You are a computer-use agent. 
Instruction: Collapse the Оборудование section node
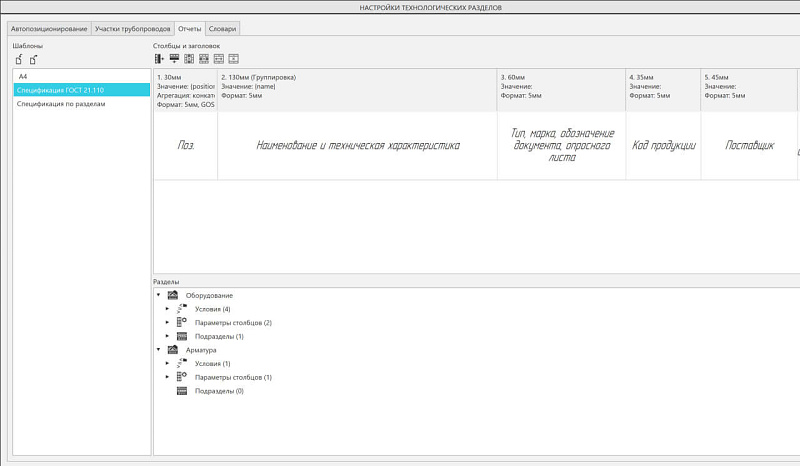point(157,296)
